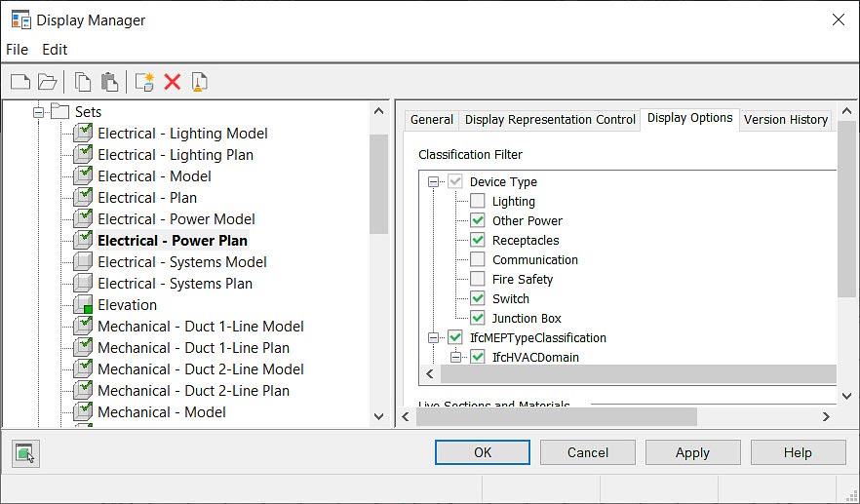Viewport: 860px width, 504px height.
Task: Click the Copy toolbar icon
Action: tap(84, 82)
